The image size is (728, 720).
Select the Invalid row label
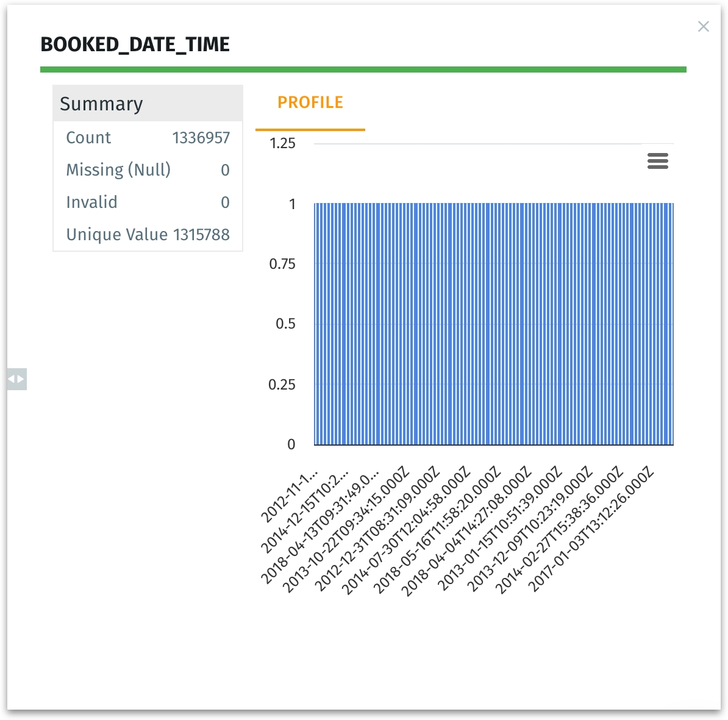point(91,202)
